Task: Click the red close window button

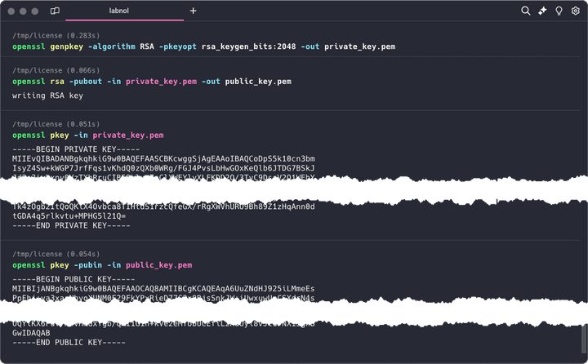Action: pos(11,11)
